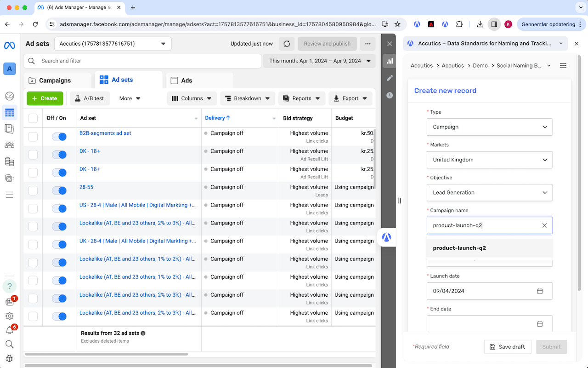Select product-launch-q2 suggestion
The height and width of the screenshot is (368, 588).
point(489,248)
